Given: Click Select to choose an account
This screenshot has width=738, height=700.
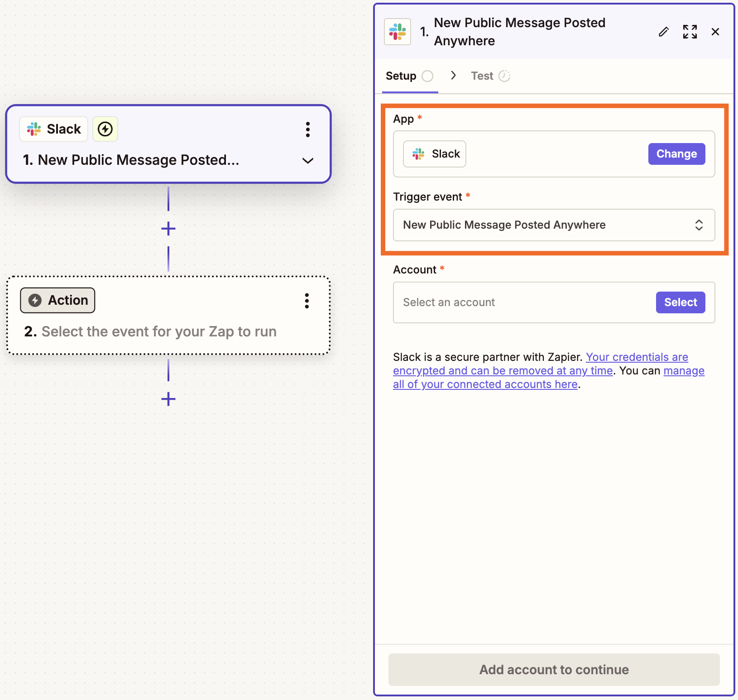Looking at the screenshot, I should 680,302.
